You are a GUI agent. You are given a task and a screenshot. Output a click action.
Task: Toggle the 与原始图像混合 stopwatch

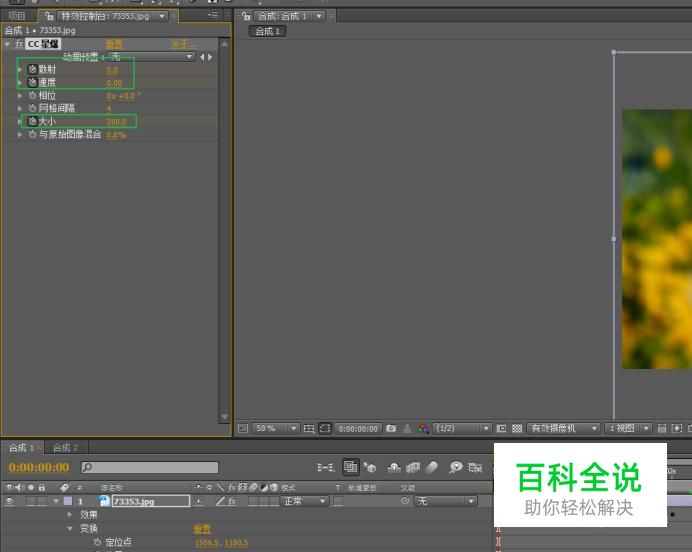pos(32,134)
